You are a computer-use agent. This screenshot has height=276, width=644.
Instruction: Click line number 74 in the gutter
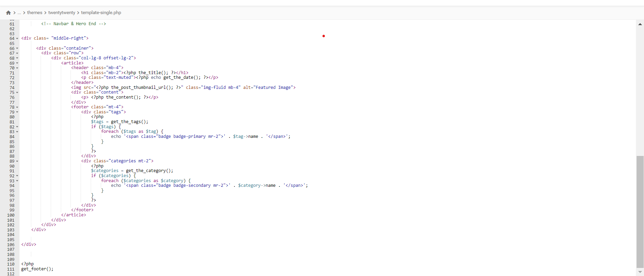point(12,88)
